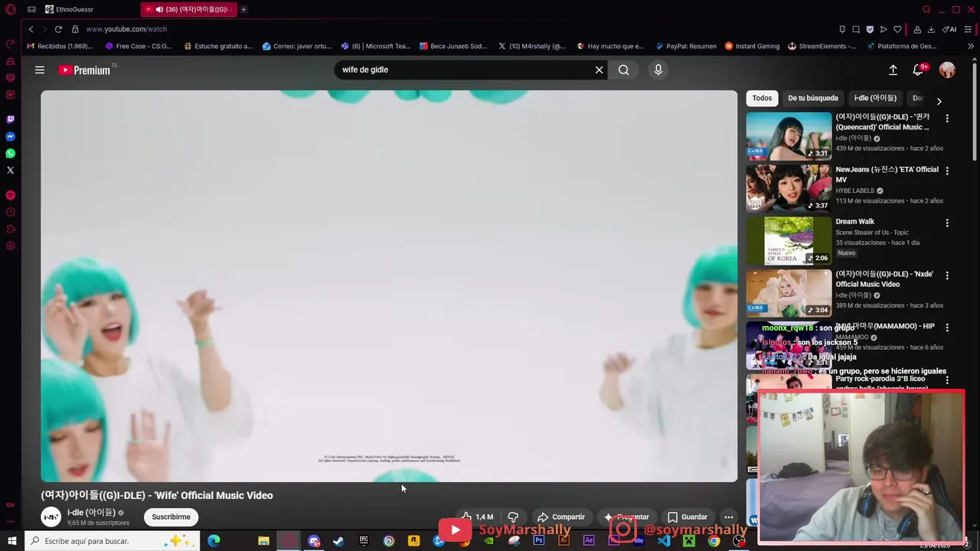Open options menu for Dream Walk video

point(947,223)
